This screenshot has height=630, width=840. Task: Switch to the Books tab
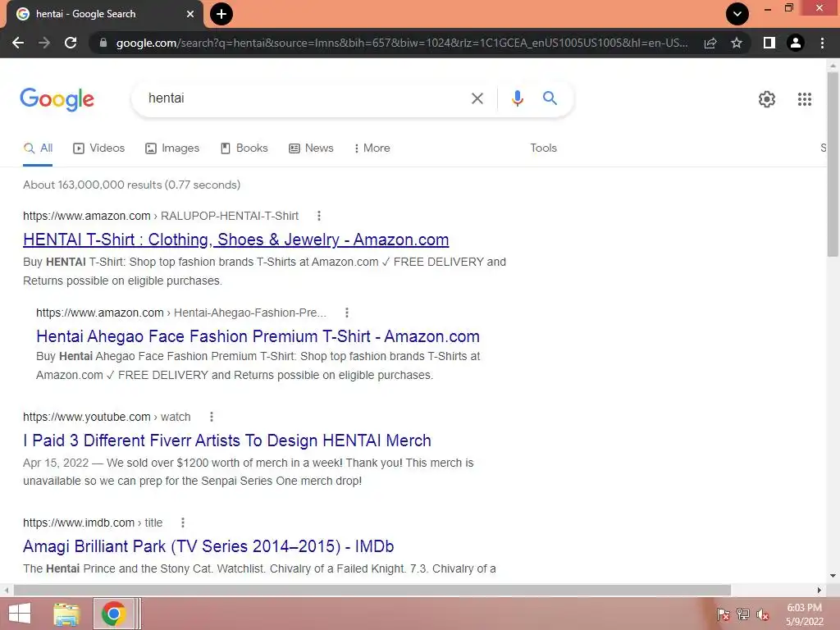point(244,148)
